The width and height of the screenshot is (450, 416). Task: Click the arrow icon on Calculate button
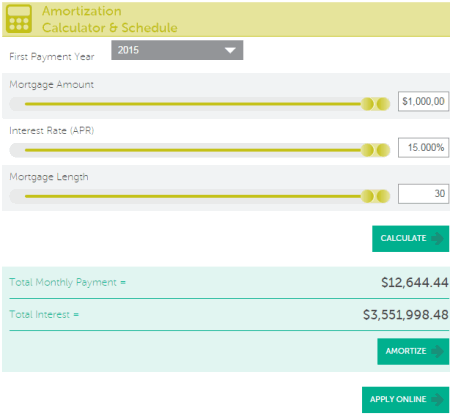(x=437, y=238)
